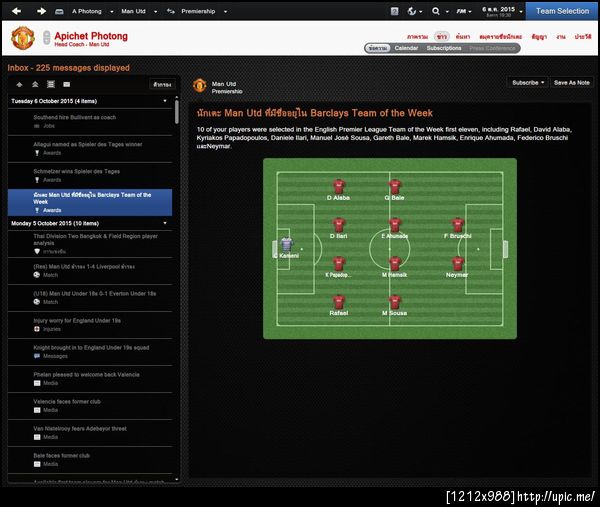This screenshot has width=600, height=507.
Task: Click the Team Selection button
Action: click(562, 11)
